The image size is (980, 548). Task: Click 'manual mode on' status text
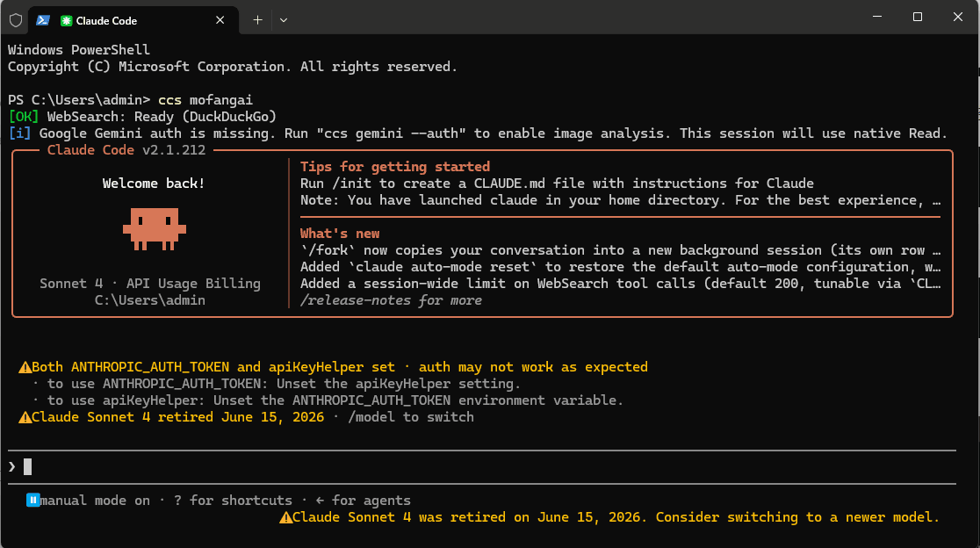pos(95,501)
